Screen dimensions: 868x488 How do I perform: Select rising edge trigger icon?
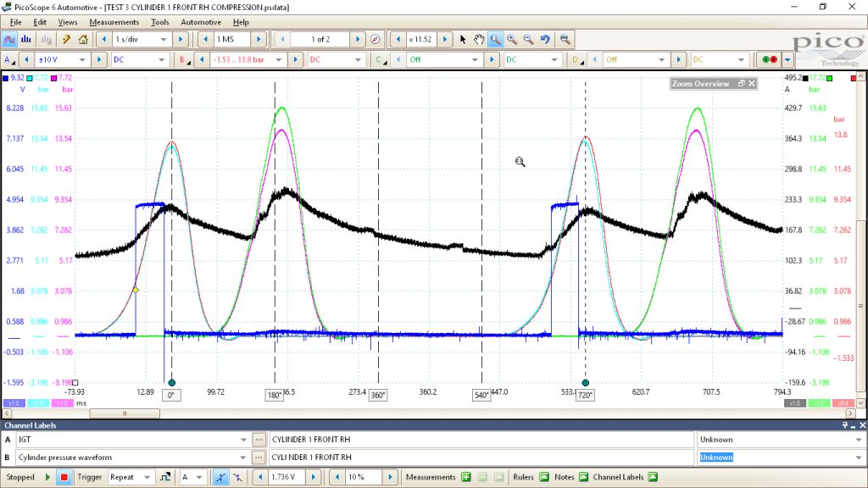(x=220, y=477)
